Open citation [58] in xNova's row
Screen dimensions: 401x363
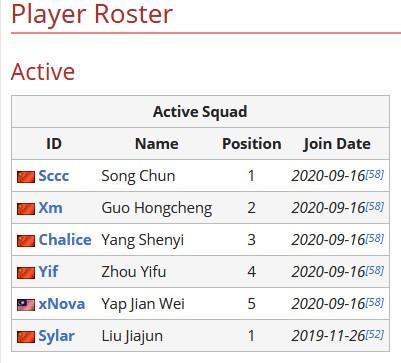click(375, 302)
